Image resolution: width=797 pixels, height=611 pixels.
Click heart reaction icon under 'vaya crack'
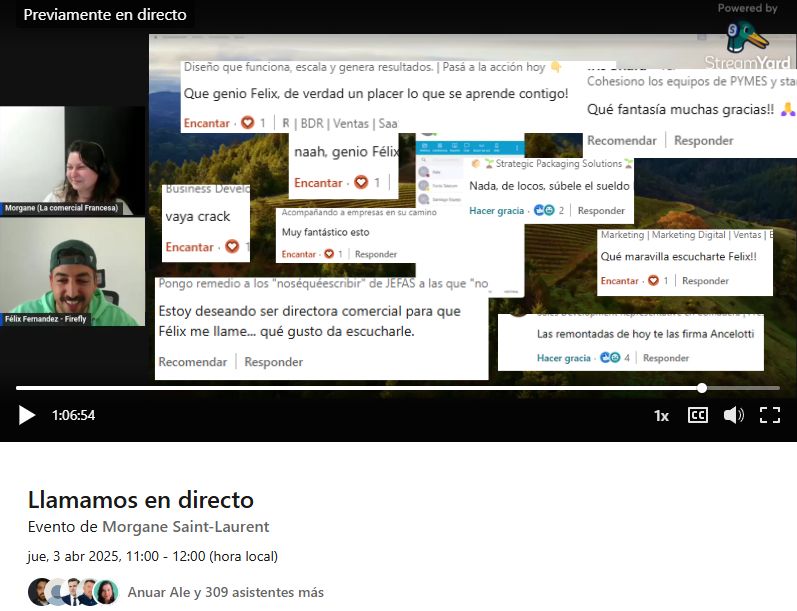click(232, 247)
